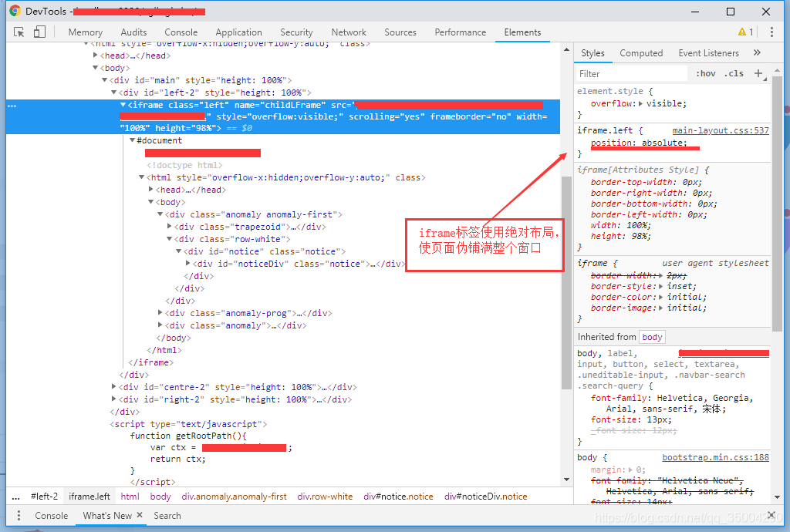This screenshot has width=790, height=532.
Task: Toggle the :hov element state button
Action: tap(705, 73)
